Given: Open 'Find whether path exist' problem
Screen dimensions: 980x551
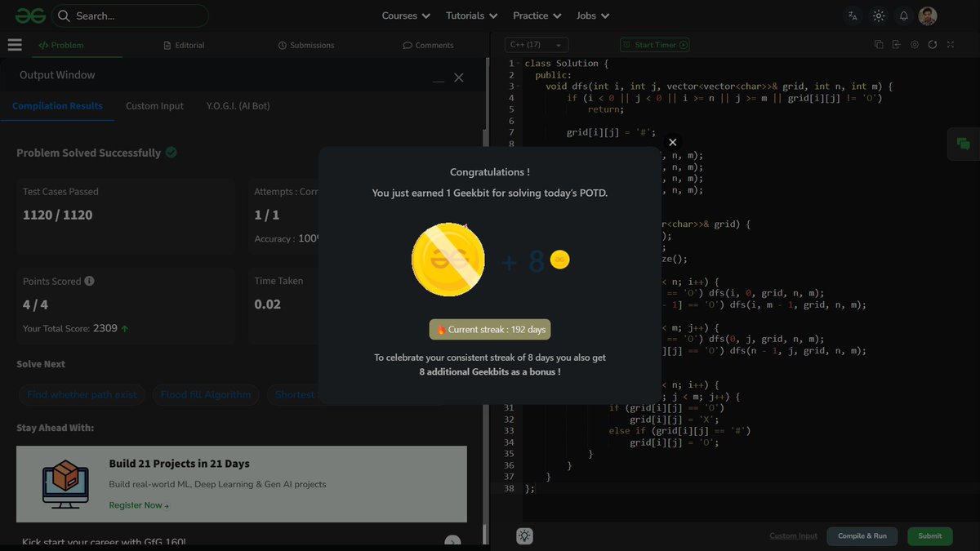Looking at the screenshot, I should 82,394.
